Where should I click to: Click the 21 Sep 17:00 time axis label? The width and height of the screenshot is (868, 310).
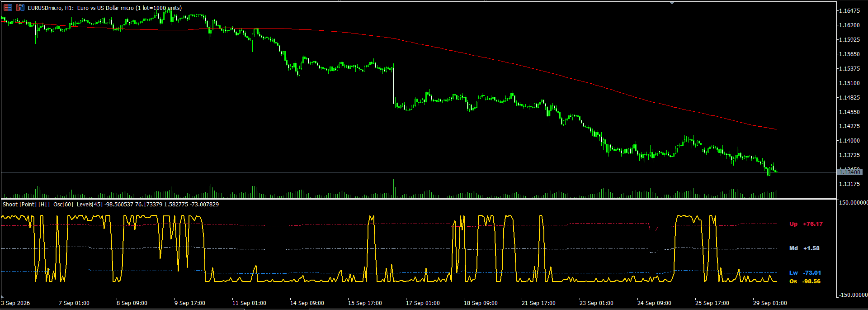(x=538, y=303)
